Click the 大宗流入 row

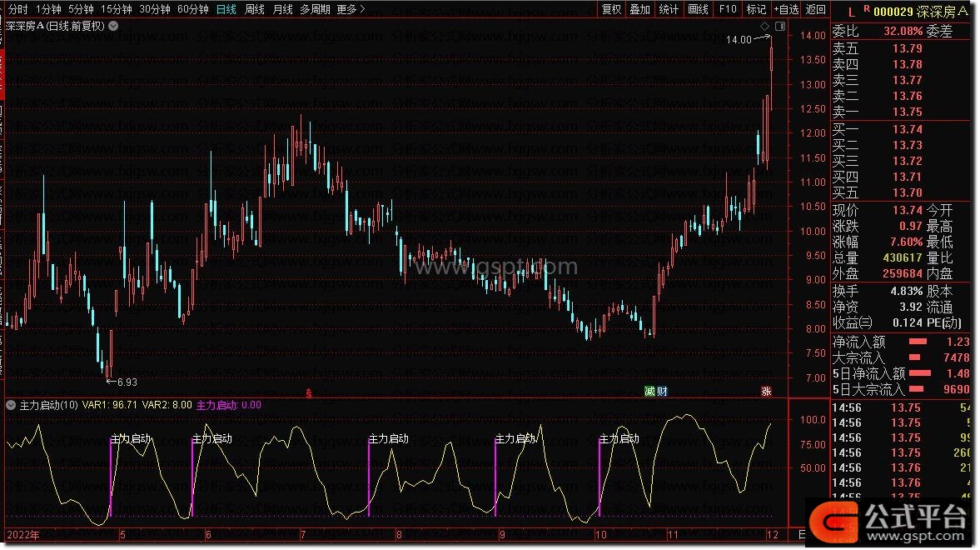901,357
